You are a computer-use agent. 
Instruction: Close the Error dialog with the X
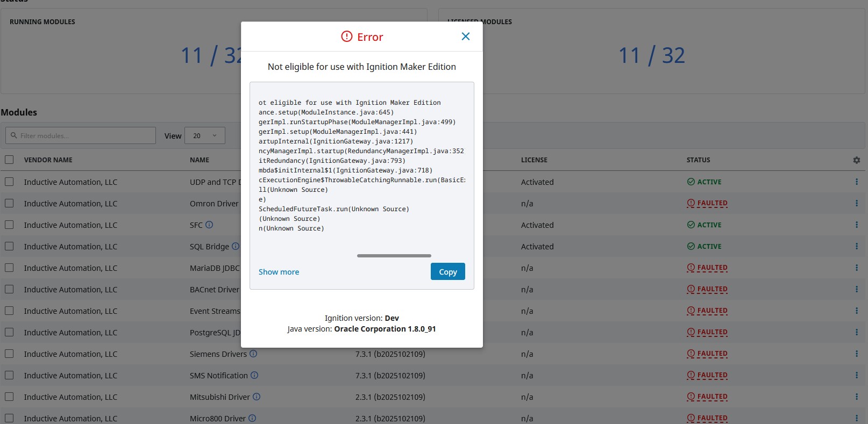(x=466, y=37)
